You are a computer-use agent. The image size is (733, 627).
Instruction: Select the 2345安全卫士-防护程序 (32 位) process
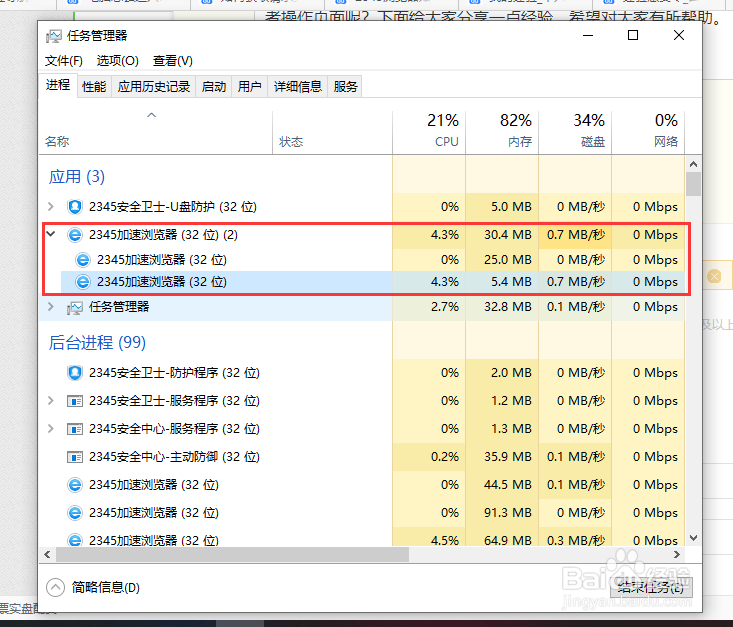coord(174,373)
